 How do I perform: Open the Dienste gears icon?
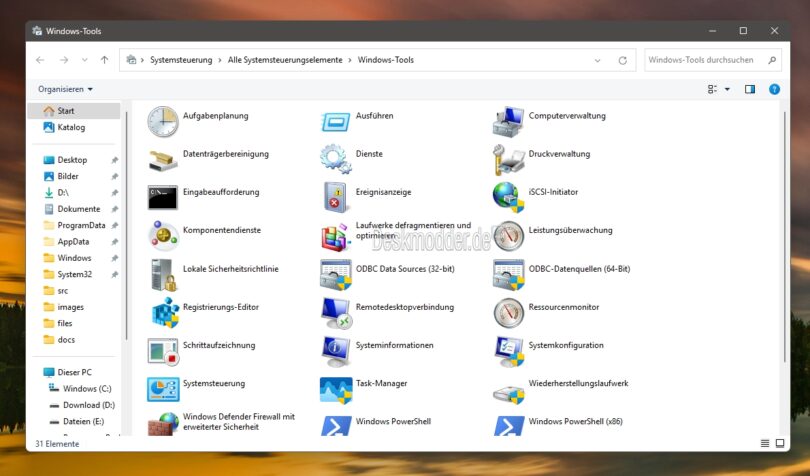[x=336, y=159]
